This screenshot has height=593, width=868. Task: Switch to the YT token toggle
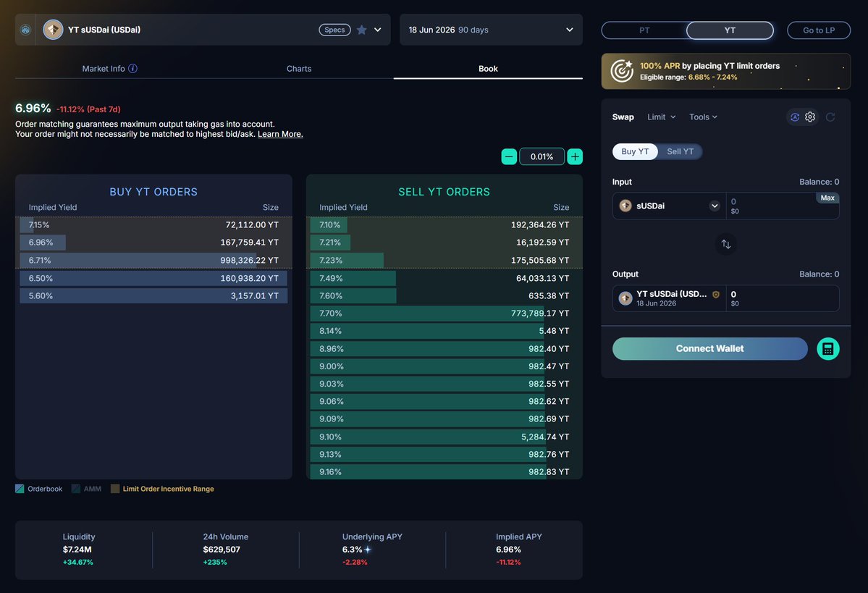(730, 30)
